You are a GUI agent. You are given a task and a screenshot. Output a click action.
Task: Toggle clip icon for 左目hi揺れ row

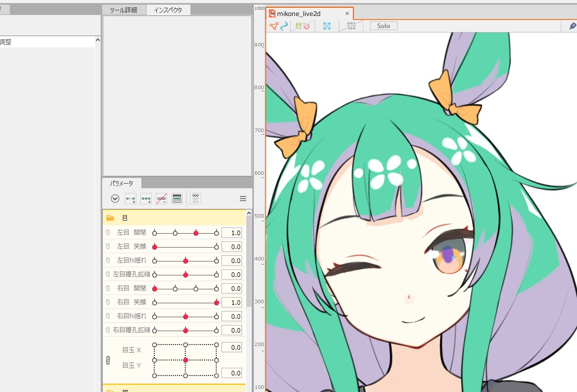108,260
